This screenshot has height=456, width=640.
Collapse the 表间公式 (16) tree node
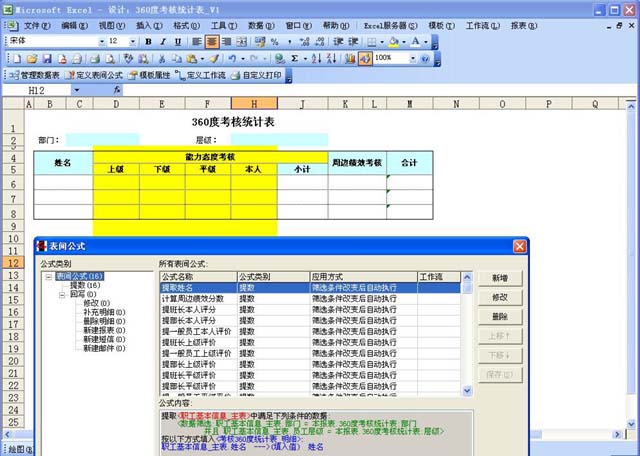click(x=49, y=277)
